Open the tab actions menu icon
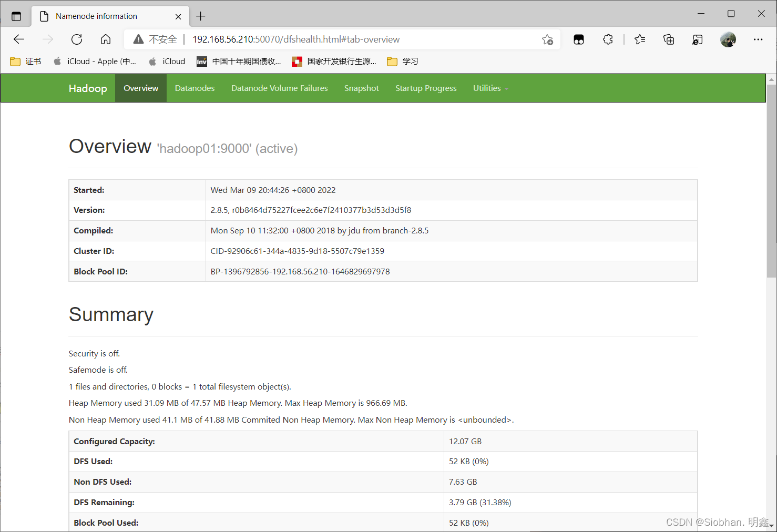The image size is (777, 532). tap(16, 16)
